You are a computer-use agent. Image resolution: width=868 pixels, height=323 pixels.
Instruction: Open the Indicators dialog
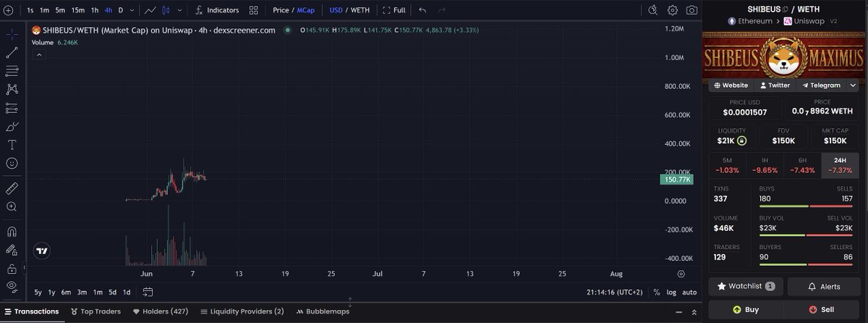coord(216,11)
